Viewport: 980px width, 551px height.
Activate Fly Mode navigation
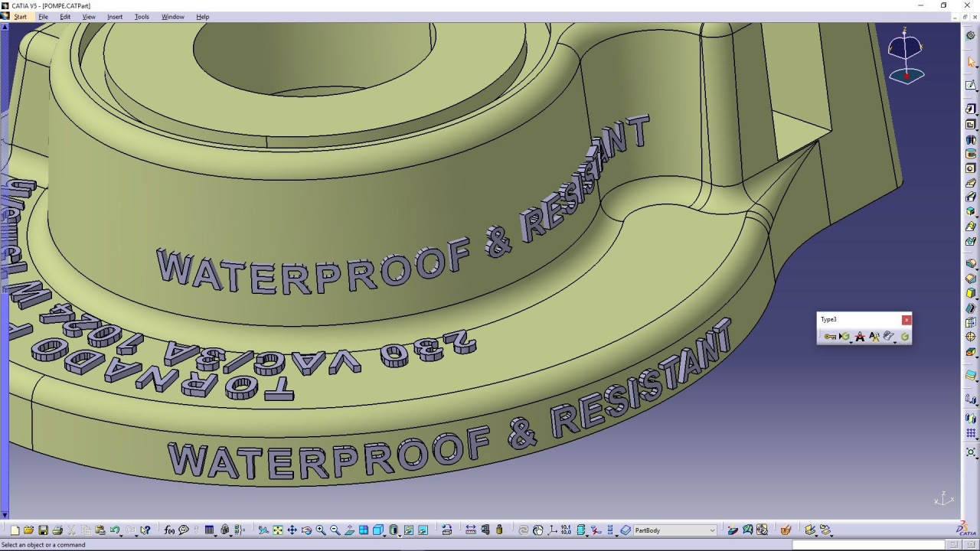[263, 530]
